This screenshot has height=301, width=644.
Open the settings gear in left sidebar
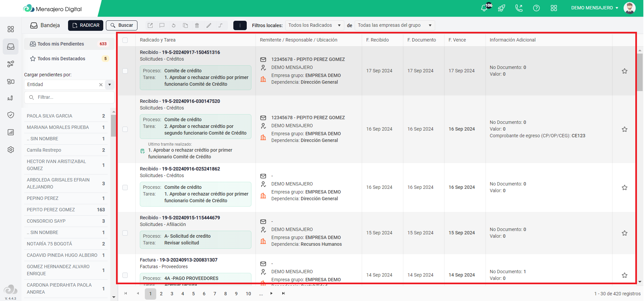pyautogui.click(x=11, y=150)
